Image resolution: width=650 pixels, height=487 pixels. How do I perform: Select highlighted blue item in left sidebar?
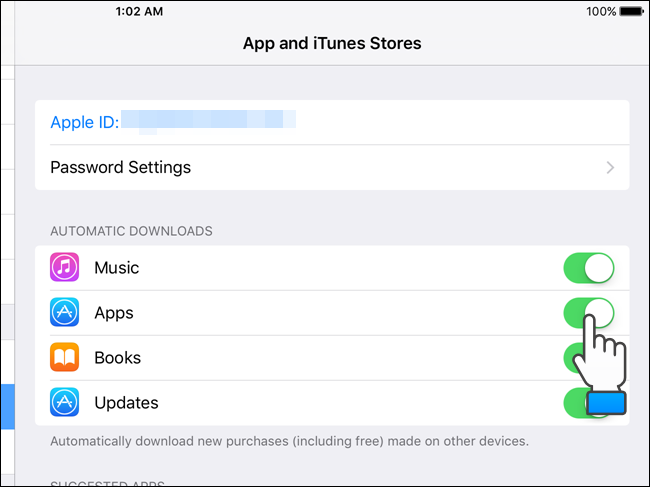pyautogui.click(x=7, y=407)
